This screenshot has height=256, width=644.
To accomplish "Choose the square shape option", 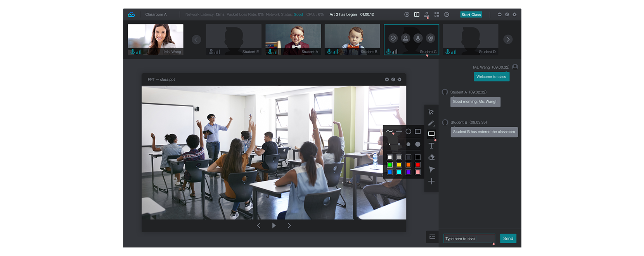I will click(x=418, y=131).
